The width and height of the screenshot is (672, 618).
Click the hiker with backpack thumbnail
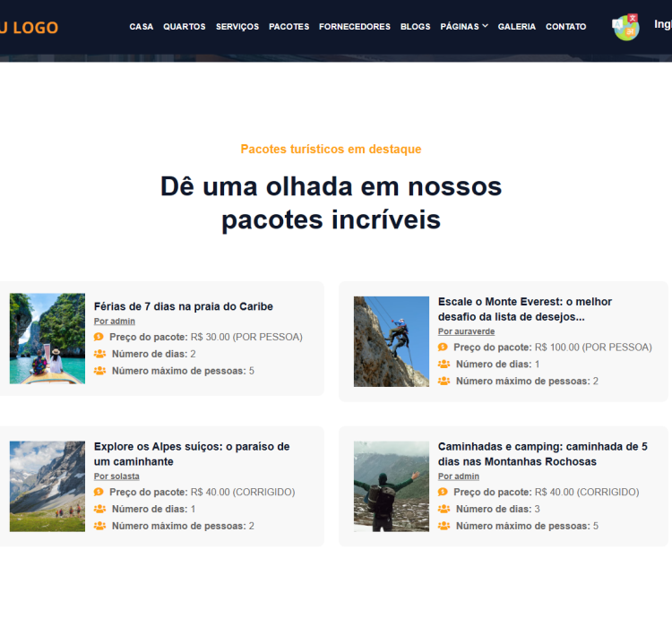[x=392, y=486]
